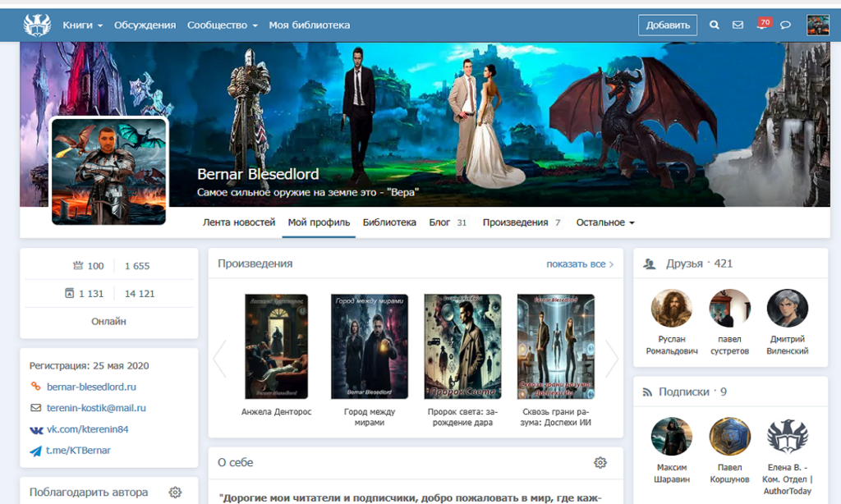The height and width of the screenshot is (504, 841).
Task: Click the user avatar in top bar
Action: tap(817, 25)
